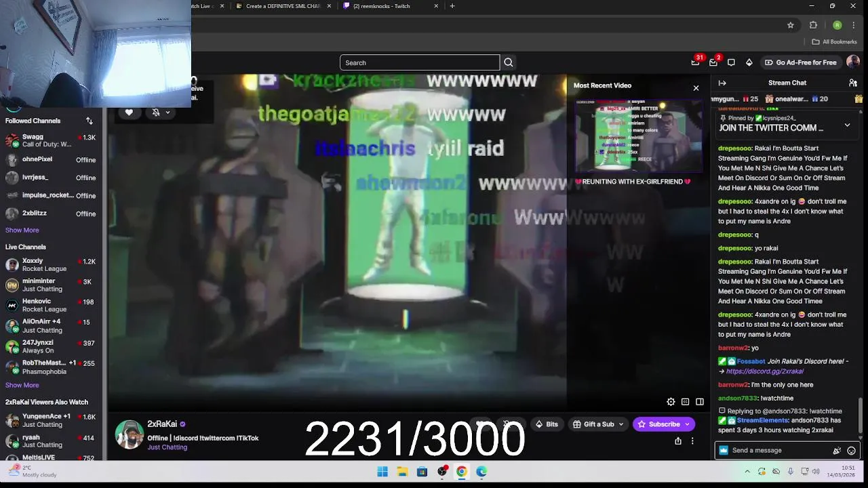Open taskbar volume control
The width and height of the screenshot is (868, 488).
(x=816, y=472)
